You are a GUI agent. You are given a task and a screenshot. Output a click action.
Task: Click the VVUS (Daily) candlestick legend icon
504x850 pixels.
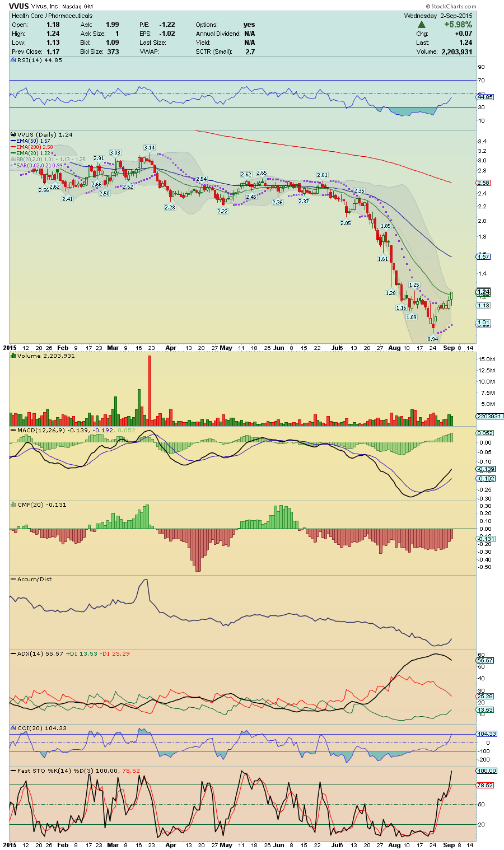click(x=14, y=134)
